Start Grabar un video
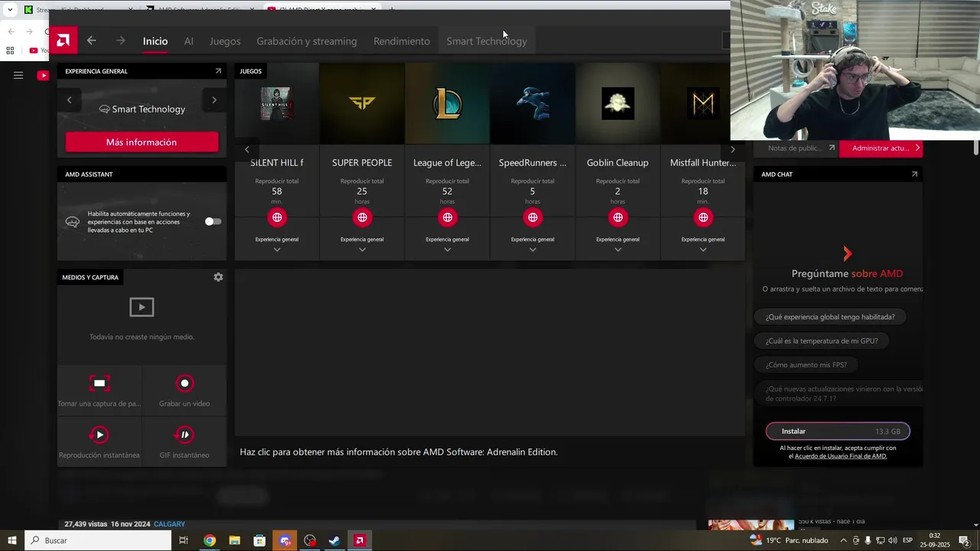Viewport: 980px width, 551px height. [x=185, y=383]
